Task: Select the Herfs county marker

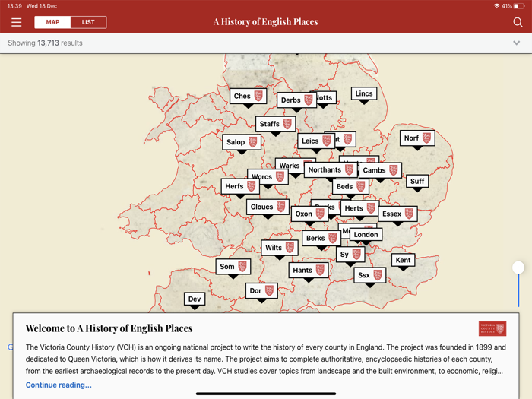Action: click(x=240, y=186)
